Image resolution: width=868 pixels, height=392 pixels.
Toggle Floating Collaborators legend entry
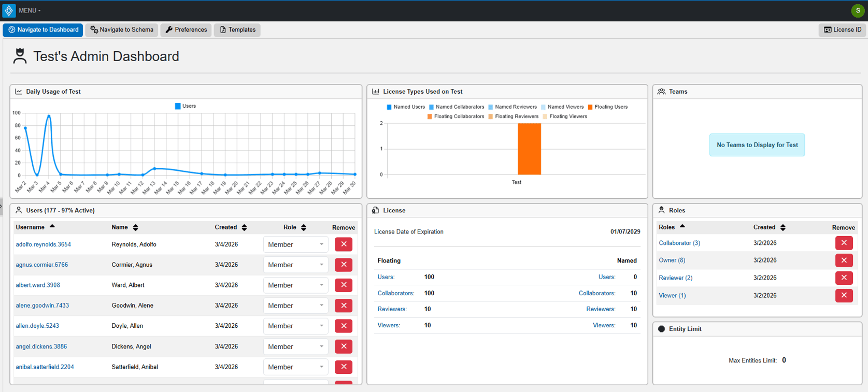[x=456, y=117]
